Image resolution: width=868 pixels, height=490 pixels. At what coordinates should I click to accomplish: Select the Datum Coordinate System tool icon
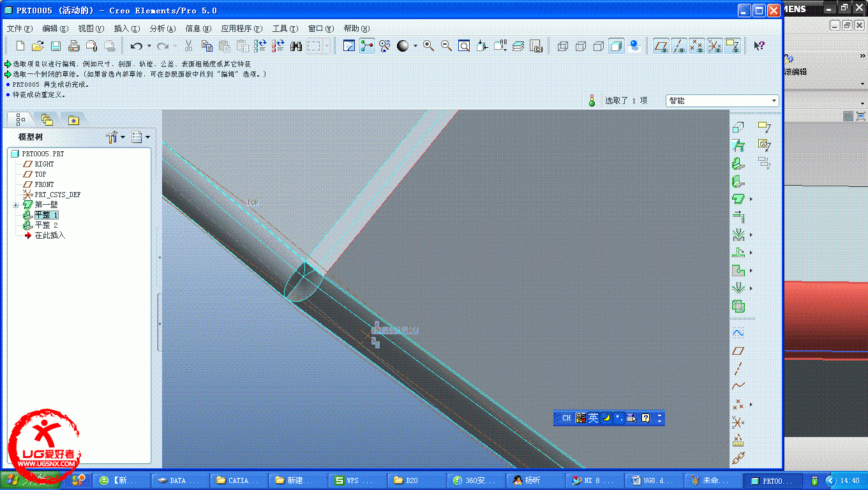(x=738, y=422)
